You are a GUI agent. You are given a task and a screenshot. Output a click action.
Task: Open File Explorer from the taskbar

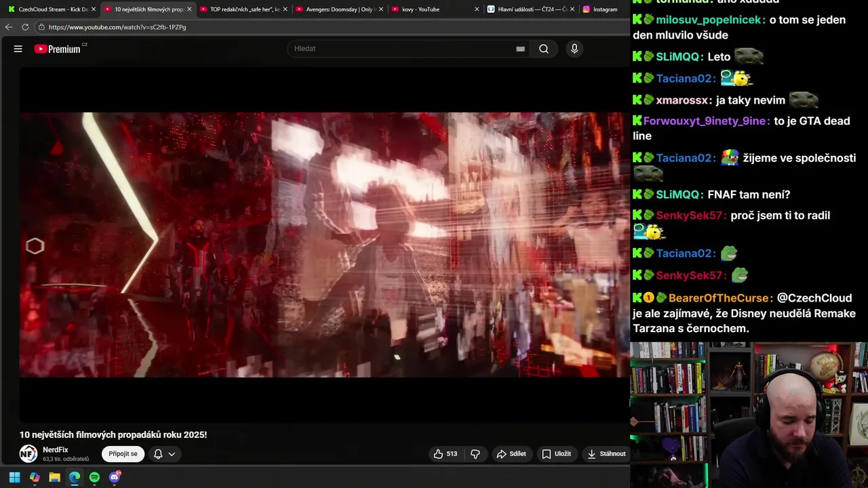54,477
